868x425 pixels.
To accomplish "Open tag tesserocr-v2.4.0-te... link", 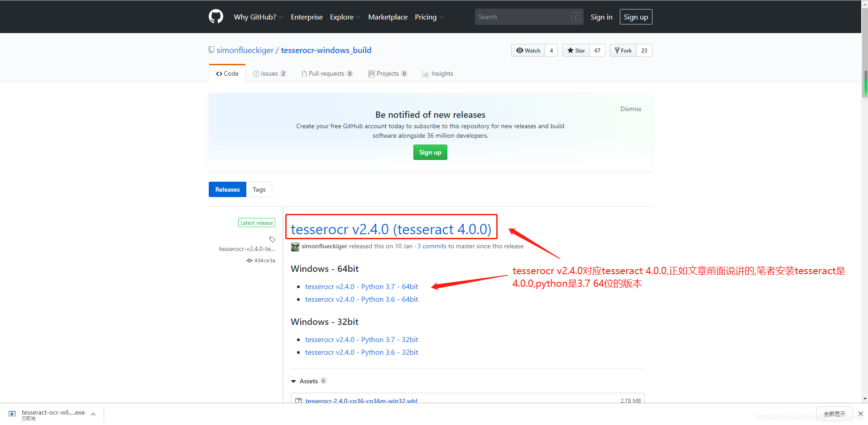I will tap(247, 249).
